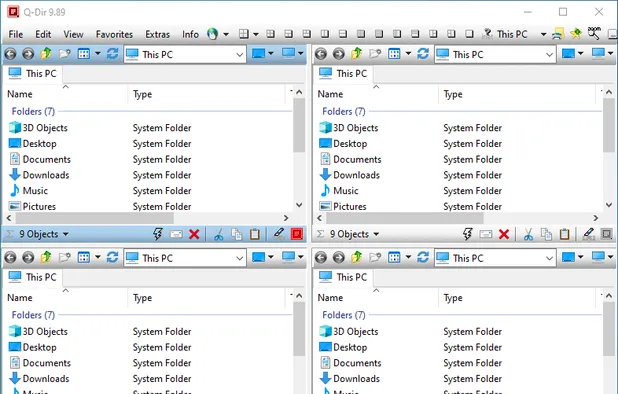Click the up-folder arrow in the top-left pane
The height and width of the screenshot is (394, 618).
tap(46, 53)
